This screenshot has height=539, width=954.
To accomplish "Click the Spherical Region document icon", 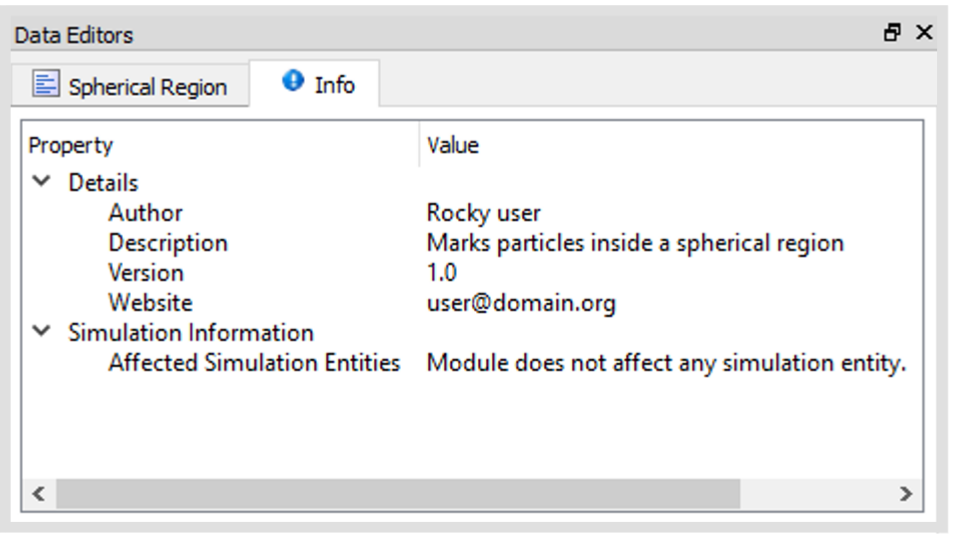I will tap(46, 84).
